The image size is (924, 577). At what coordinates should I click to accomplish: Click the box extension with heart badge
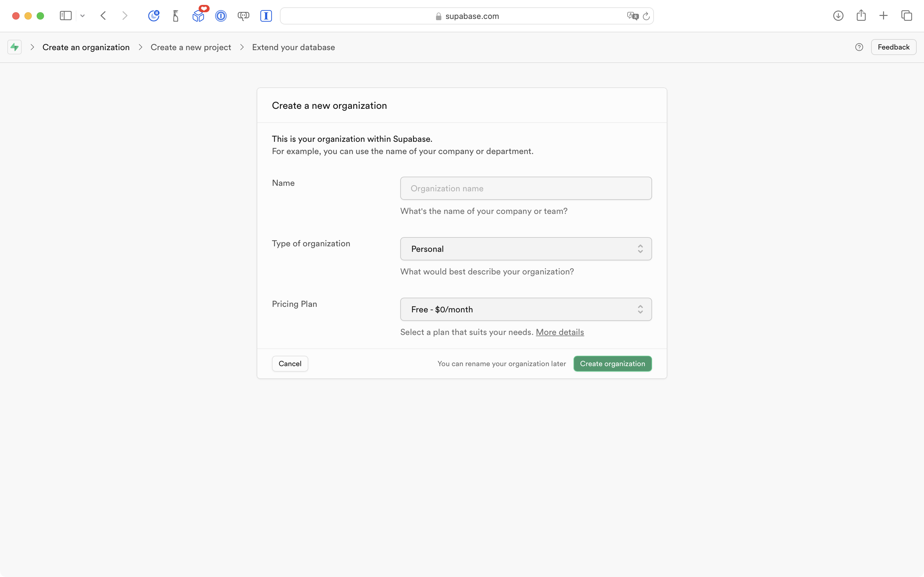coord(198,16)
